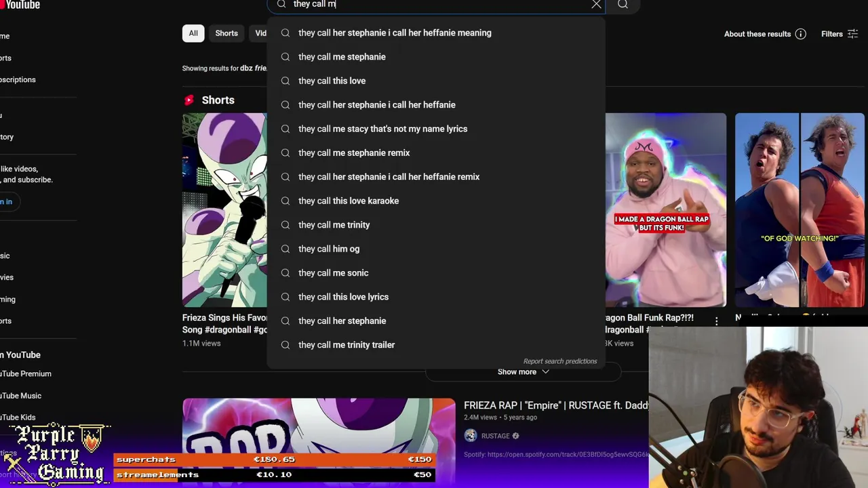Click the YouTube logo
Viewport: 868px width, 488px height.
(20, 5)
